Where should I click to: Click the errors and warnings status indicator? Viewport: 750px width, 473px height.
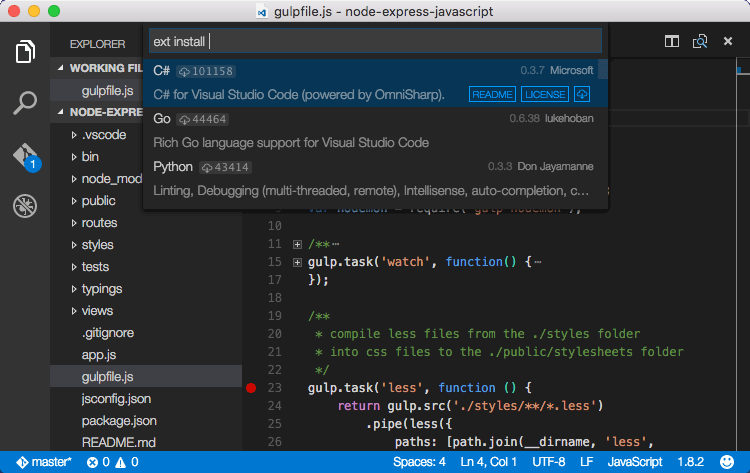click(x=112, y=462)
